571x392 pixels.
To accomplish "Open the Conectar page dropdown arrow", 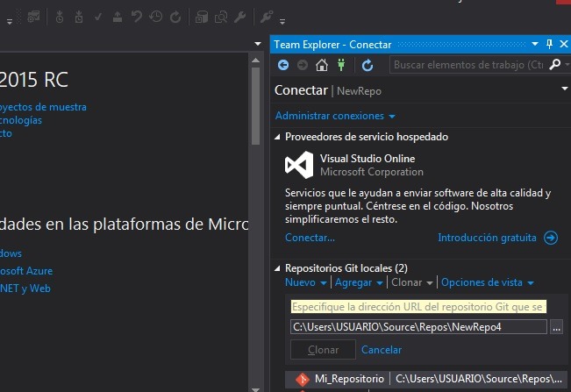I will [x=565, y=89].
